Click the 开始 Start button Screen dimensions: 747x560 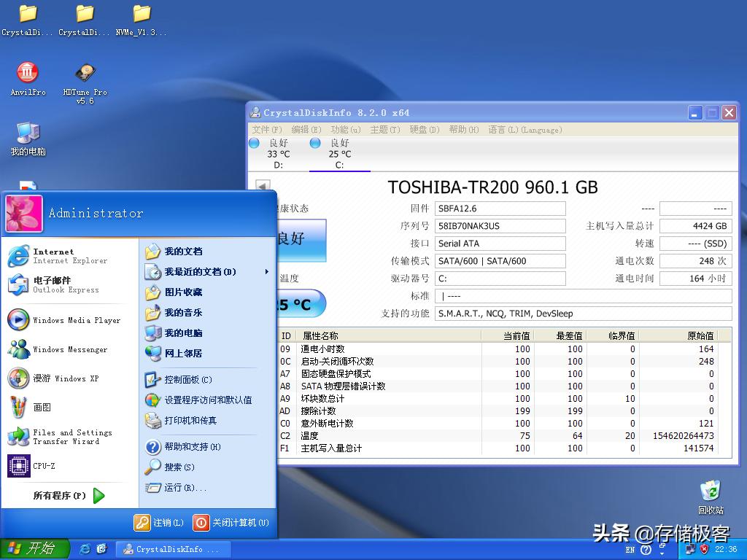pos(34,549)
